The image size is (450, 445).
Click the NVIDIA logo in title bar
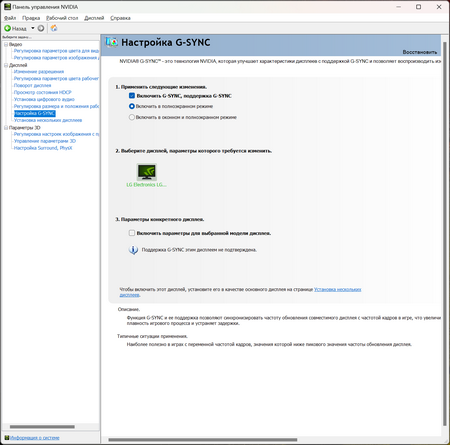tap(7, 7)
